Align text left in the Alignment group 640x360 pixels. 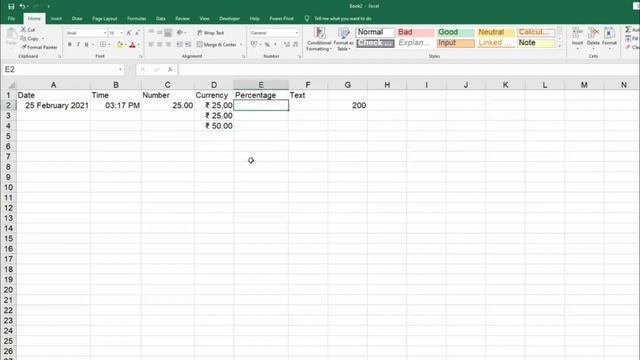151,44
